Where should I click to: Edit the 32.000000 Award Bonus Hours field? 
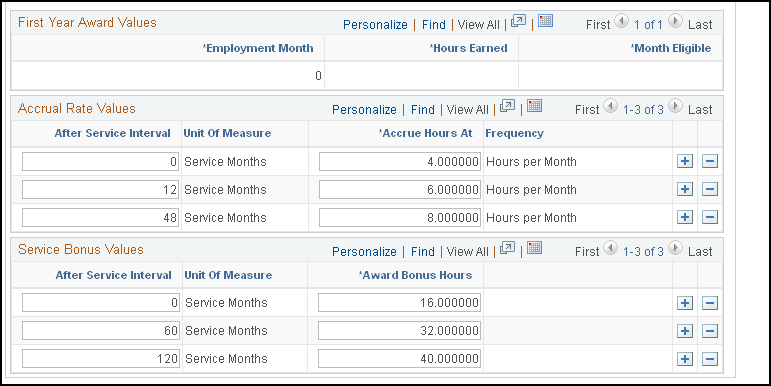click(399, 331)
